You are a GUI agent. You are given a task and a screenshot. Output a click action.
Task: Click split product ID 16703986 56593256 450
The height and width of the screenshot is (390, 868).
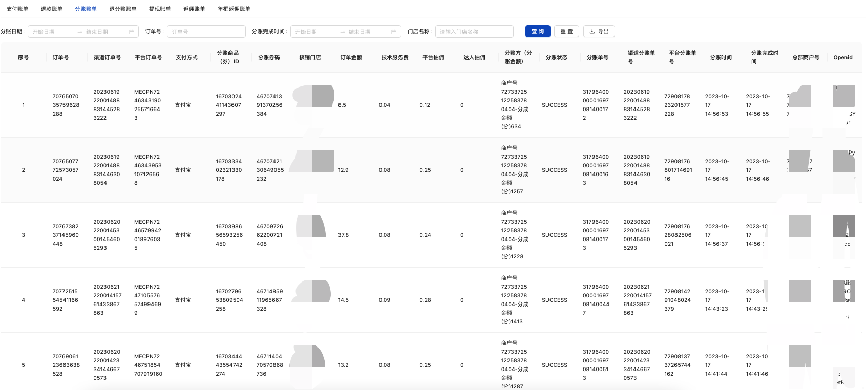tap(229, 235)
